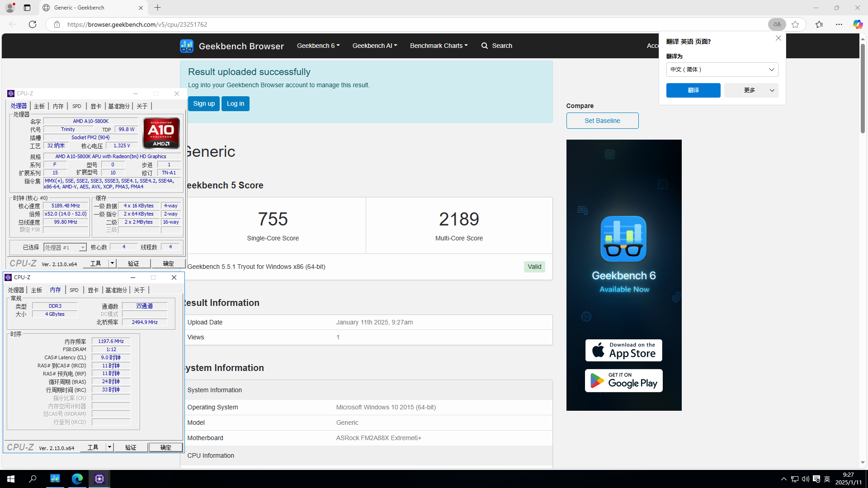The height and width of the screenshot is (488, 868).
Task: Click the AMD A10 processor logo
Action: 161,133
